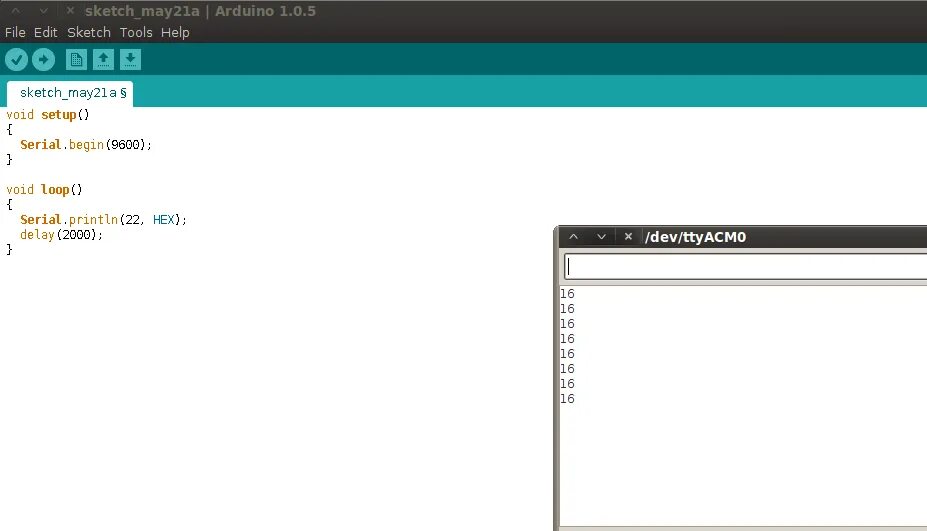Click the up chevron in the Arduino title bar
Screen dimensions: 927x531
click(15, 11)
